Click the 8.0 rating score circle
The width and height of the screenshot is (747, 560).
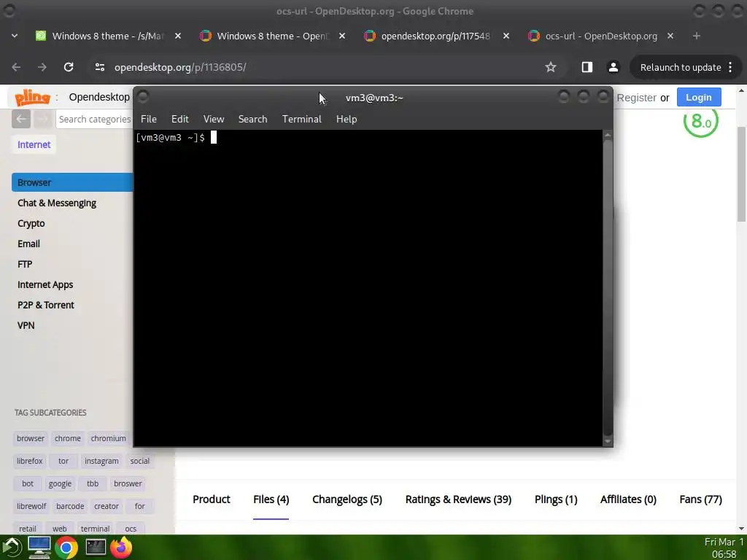(x=701, y=121)
